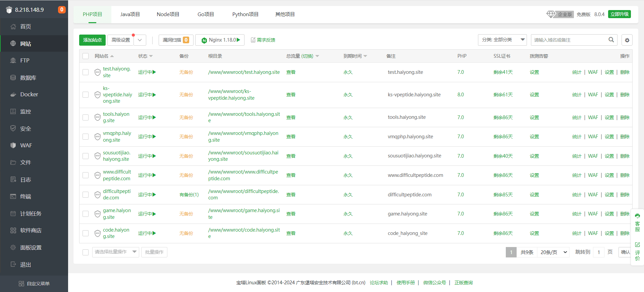Image resolution: width=644 pixels, height=292 pixels.
Task: Click the 立即升级 upgrade button
Action: coord(619,14)
